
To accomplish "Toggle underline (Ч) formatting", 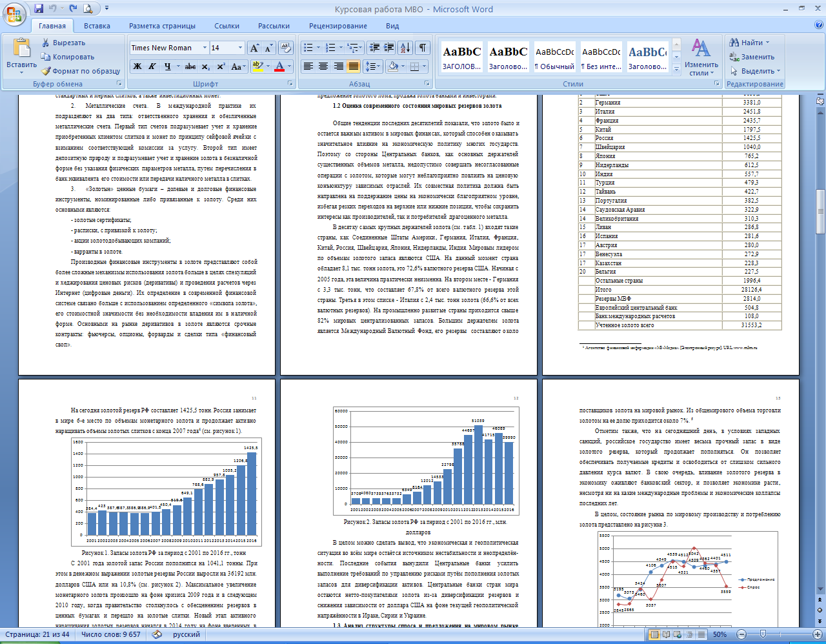I will click(x=167, y=66).
